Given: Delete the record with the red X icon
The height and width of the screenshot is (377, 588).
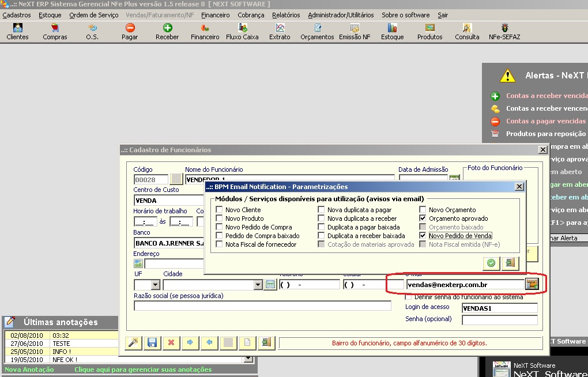Looking at the screenshot, I should (x=171, y=342).
